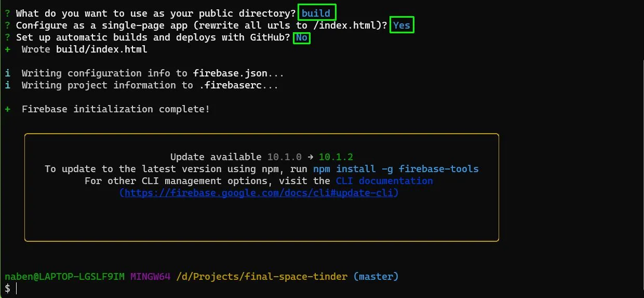Click the '(master)' branch indicator
The height and width of the screenshot is (298, 644).
point(376,277)
